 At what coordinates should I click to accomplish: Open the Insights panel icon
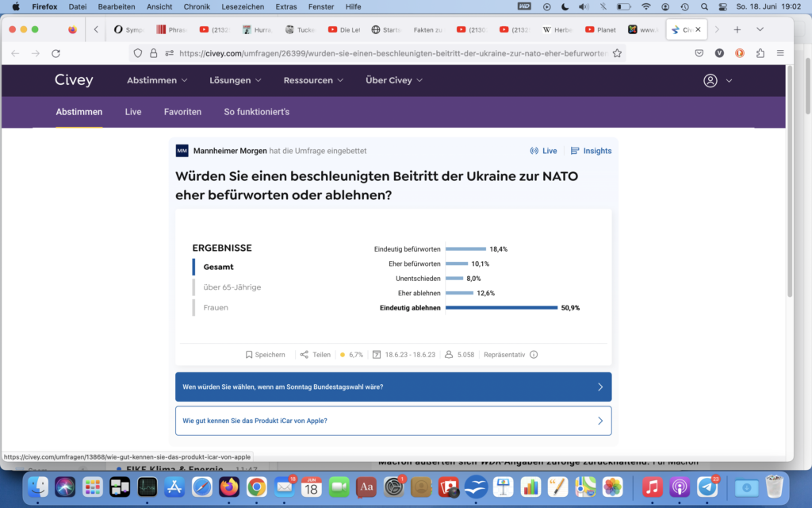point(575,151)
